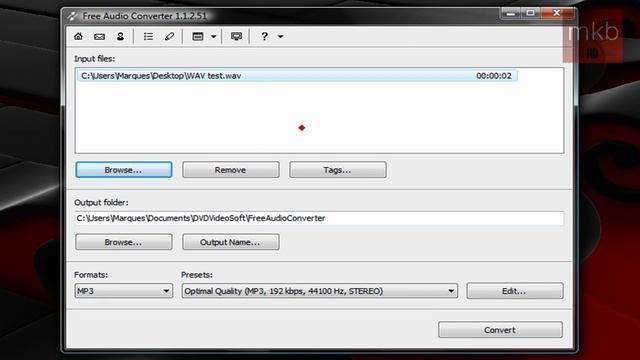Click the home icon in toolbar
This screenshot has width=640, height=360.
tap(78, 36)
